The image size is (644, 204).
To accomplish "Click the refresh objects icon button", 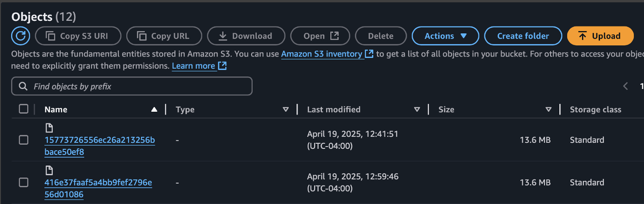I will (x=20, y=36).
